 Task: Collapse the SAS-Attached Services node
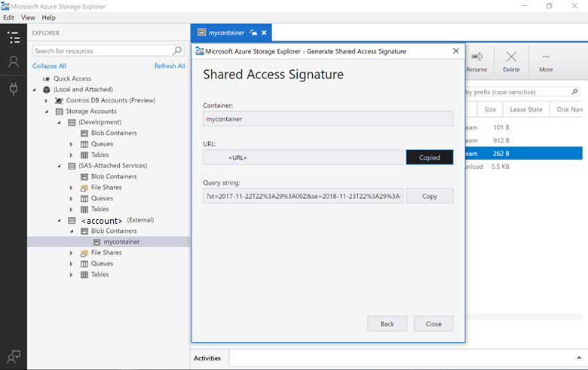pos(59,166)
